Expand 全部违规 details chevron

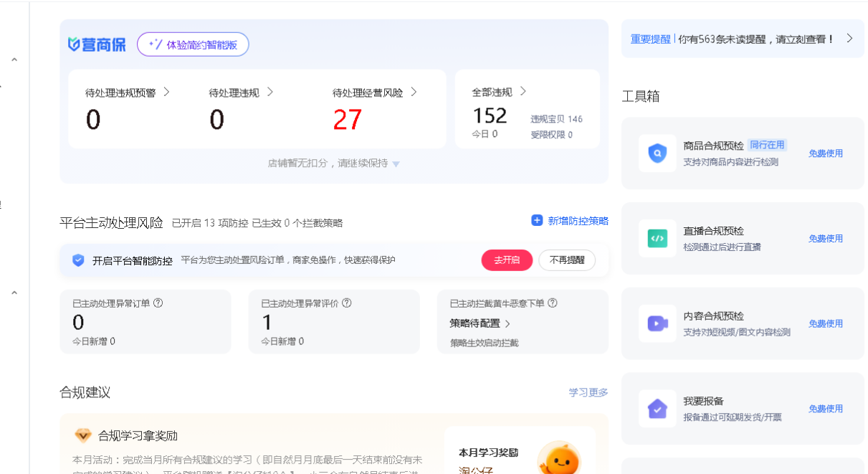point(523,91)
